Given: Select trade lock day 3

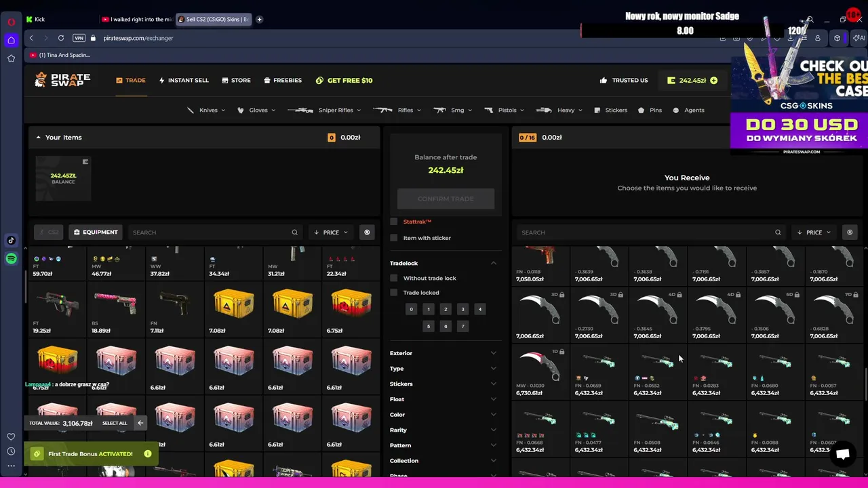Looking at the screenshot, I should pyautogui.click(x=463, y=309).
